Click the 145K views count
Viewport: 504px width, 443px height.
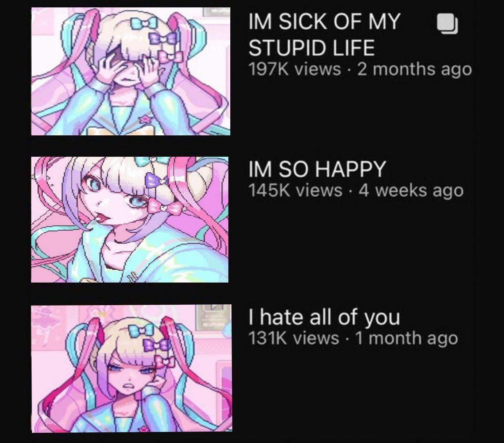pos(295,190)
